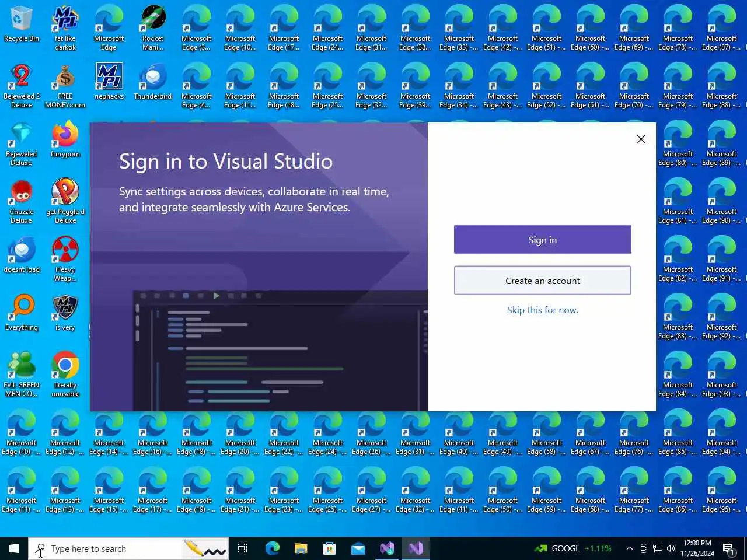
Task: Open the volume control in the tray
Action: click(x=671, y=548)
